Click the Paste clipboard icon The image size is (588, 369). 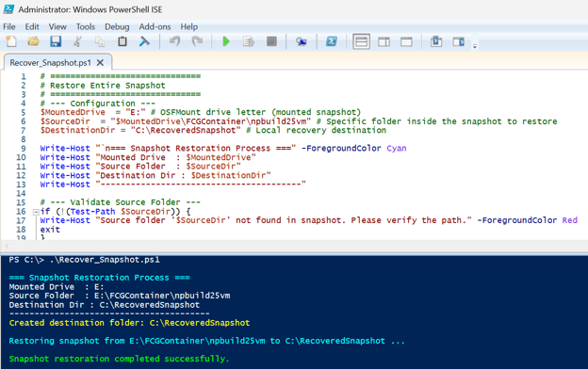(122, 41)
